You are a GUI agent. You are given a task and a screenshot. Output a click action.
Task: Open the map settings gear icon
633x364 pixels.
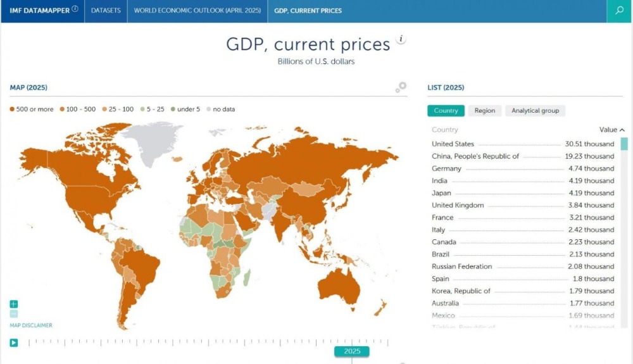(x=401, y=87)
